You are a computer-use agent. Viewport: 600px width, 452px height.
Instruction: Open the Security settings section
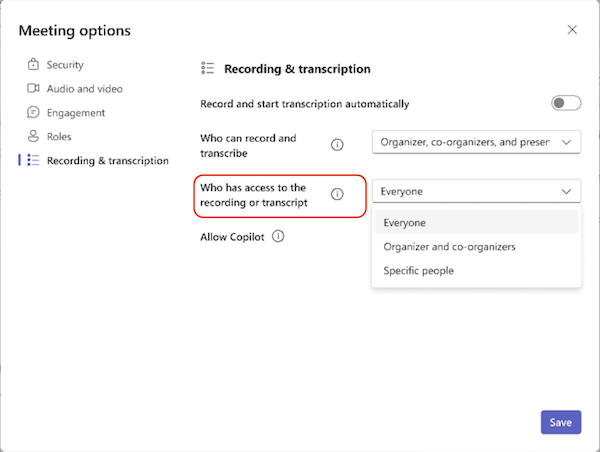click(x=65, y=65)
